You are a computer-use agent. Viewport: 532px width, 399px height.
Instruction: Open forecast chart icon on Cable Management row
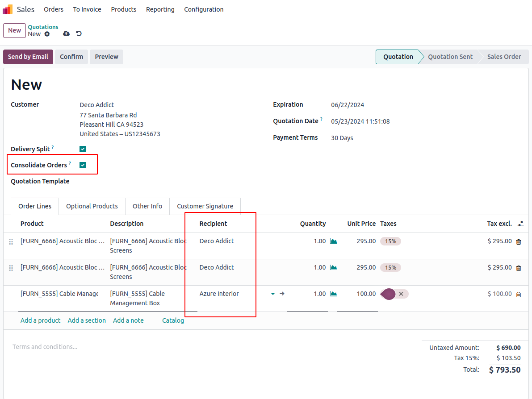click(x=333, y=294)
